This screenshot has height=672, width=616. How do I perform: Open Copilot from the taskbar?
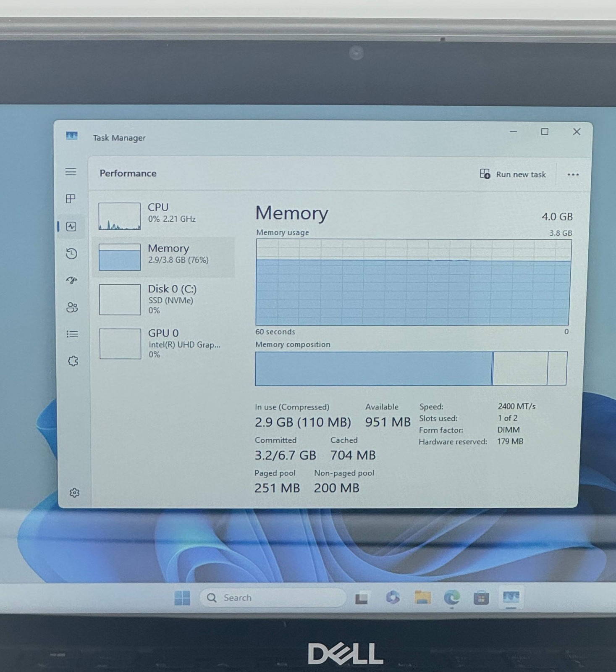(x=393, y=597)
